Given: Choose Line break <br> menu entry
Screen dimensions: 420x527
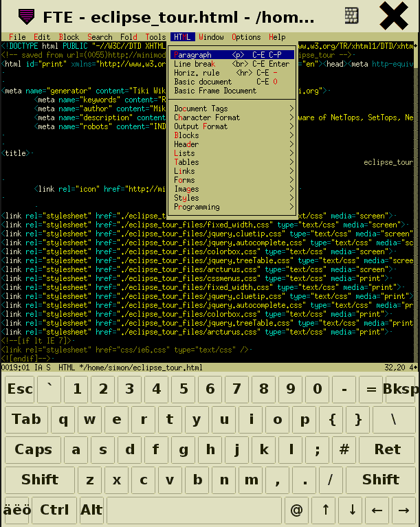Looking at the screenshot, I should pos(232,64).
